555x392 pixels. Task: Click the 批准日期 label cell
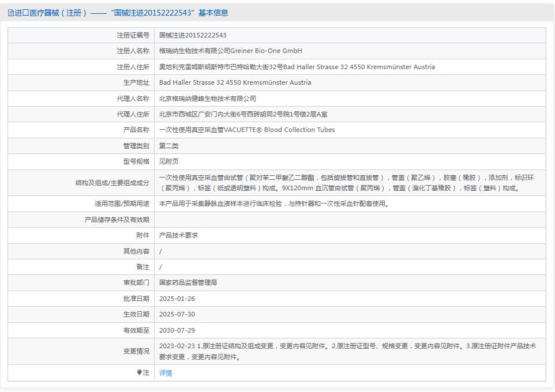pos(81,299)
